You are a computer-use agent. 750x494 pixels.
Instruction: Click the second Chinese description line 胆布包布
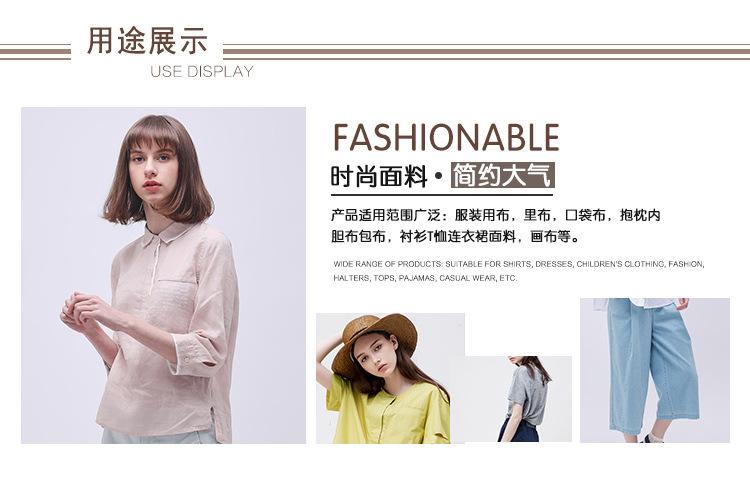click(455, 236)
